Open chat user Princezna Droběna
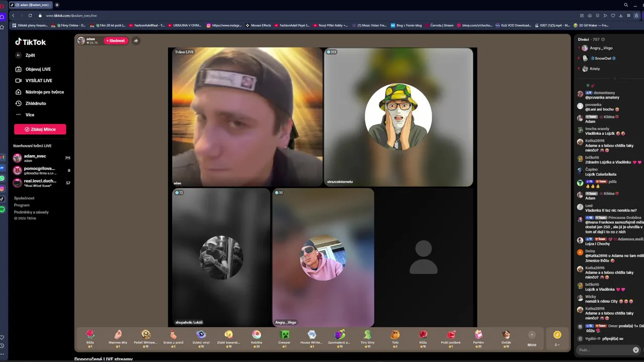Viewport: 644px width, 362px height. tap(625, 218)
